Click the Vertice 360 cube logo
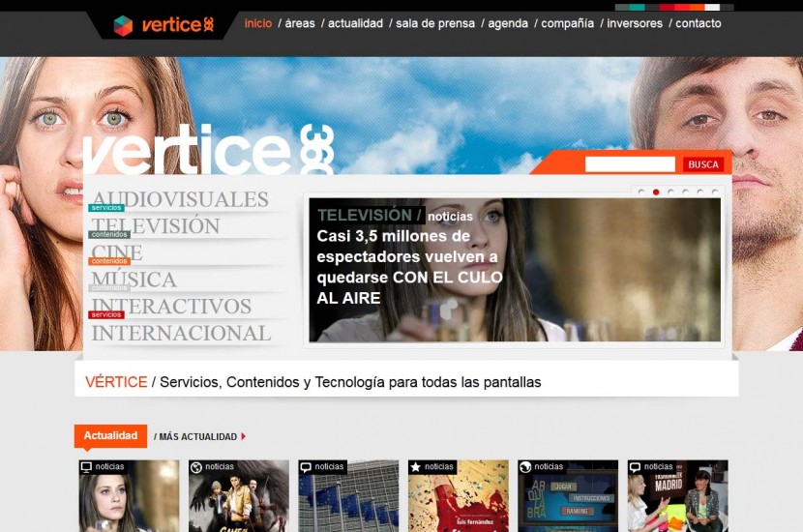803x532 pixels. 123,25
